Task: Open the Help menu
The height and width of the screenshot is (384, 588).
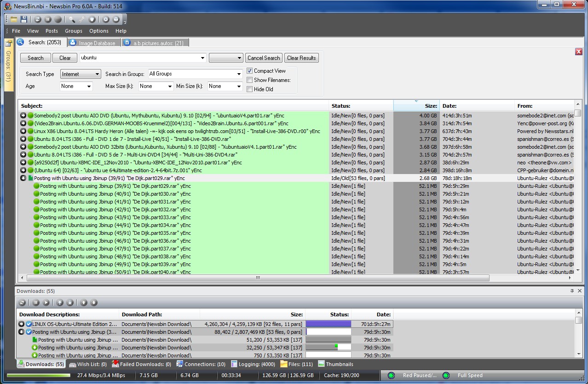Action: (x=121, y=31)
